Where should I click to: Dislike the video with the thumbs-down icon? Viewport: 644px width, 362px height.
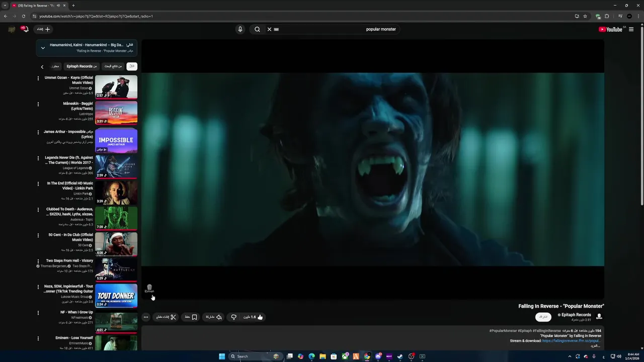coord(233,317)
